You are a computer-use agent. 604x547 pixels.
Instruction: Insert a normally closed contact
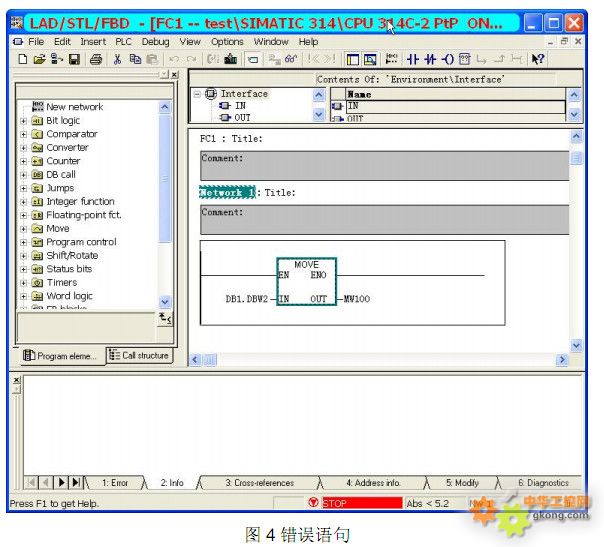(430, 59)
